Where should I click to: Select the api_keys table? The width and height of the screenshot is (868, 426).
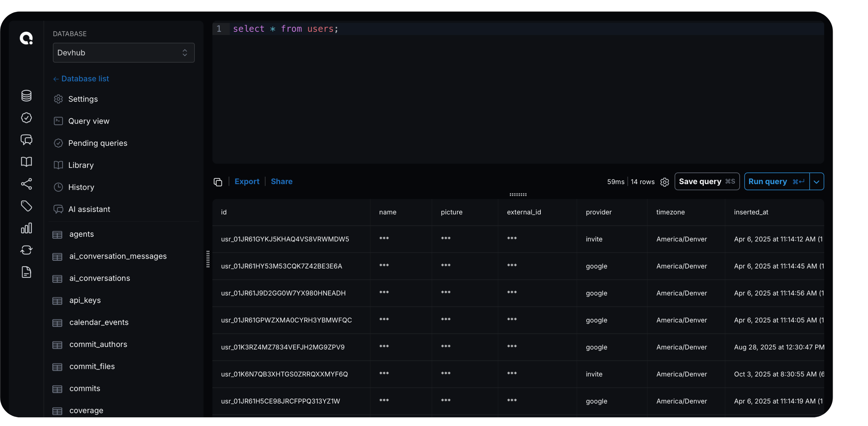click(85, 300)
